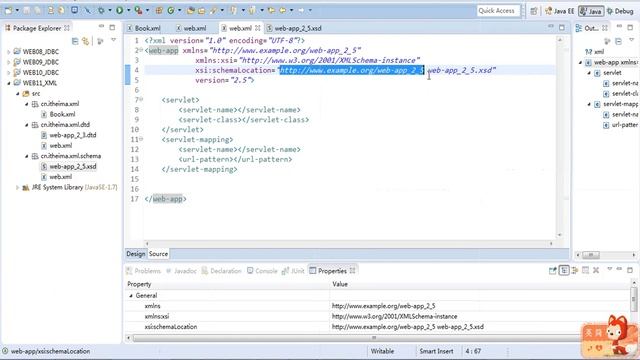Image resolution: width=640 pixels, height=360 pixels.
Task: Collapse the servlet element fold marker
Action: pos(141,100)
